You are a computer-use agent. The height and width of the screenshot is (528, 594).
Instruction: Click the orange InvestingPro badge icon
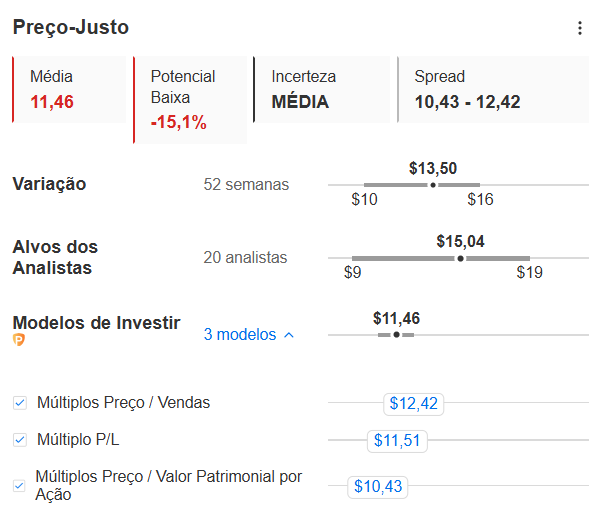coord(19,339)
